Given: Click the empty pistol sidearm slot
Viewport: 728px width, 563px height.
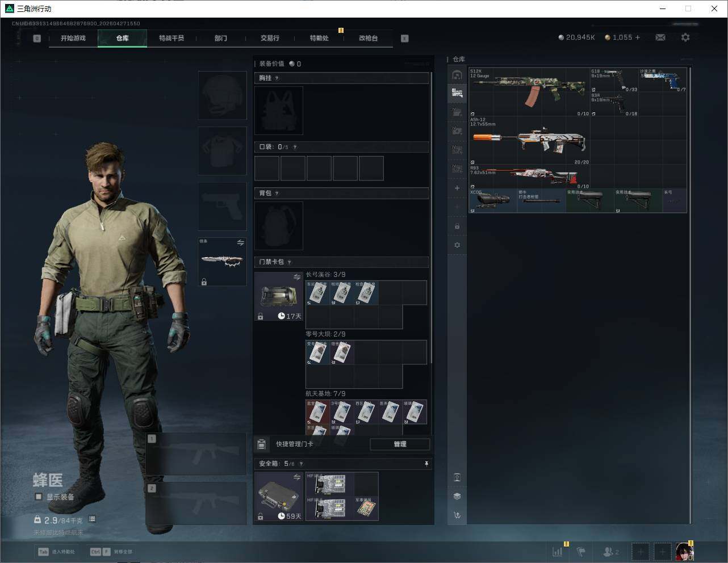Looking at the screenshot, I should point(222,207).
